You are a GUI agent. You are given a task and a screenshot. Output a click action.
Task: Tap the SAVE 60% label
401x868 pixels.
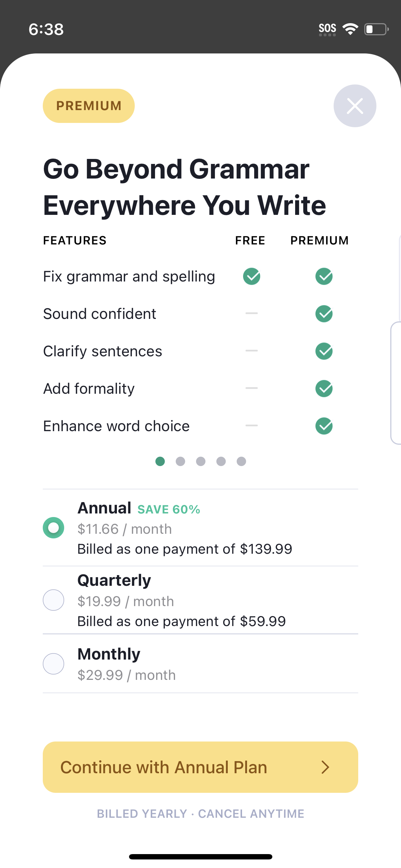coord(168,509)
